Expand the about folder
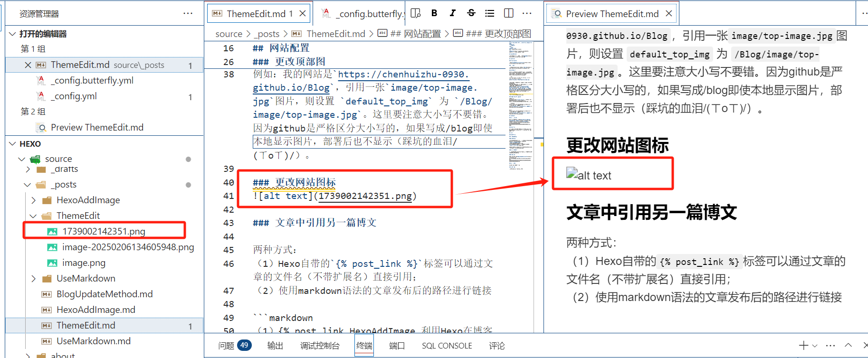The image size is (868, 358). [x=28, y=355]
